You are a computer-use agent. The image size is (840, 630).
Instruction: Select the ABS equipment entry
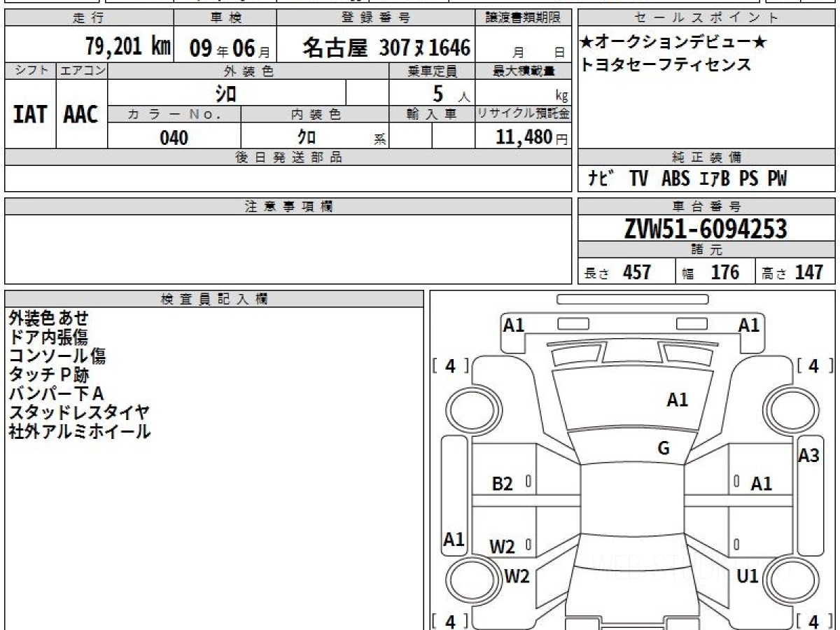675,179
